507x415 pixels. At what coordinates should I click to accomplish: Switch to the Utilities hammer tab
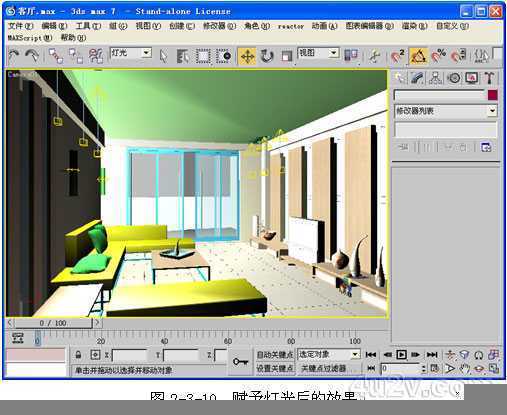coord(489,78)
